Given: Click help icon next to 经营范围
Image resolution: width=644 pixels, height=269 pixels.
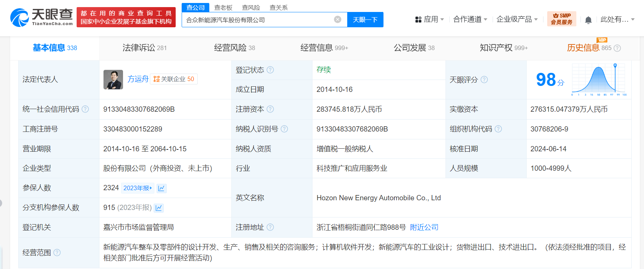Looking at the screenshot, I should (x=57, y=253).
